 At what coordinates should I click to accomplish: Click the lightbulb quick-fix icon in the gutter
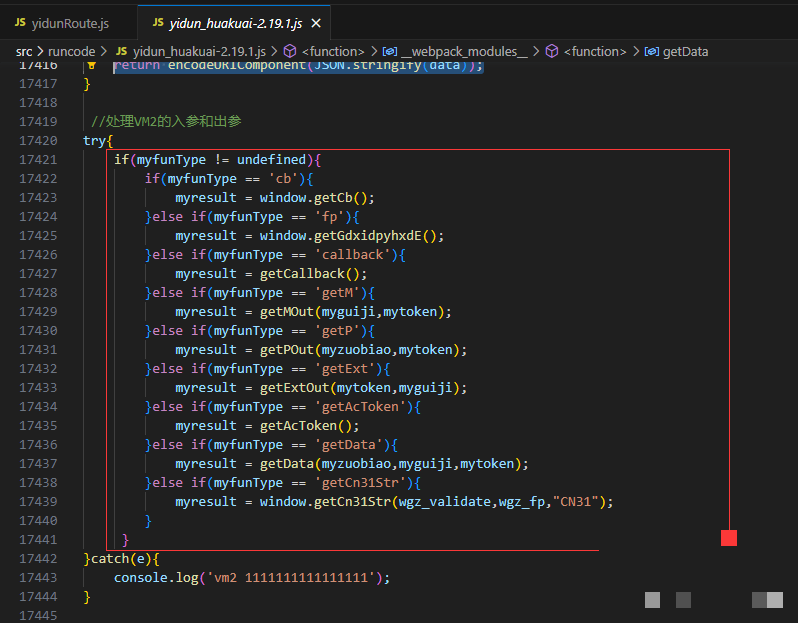[x=90, y=65]
